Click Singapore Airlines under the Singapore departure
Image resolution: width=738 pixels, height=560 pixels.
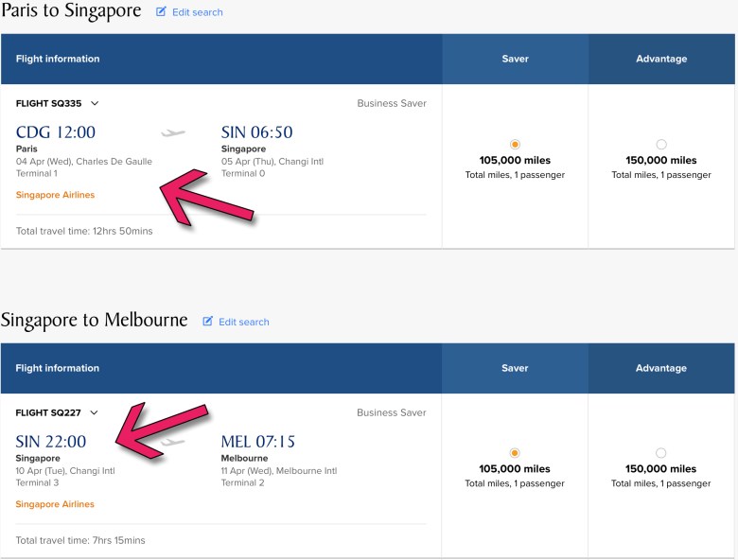pos(55,504)
